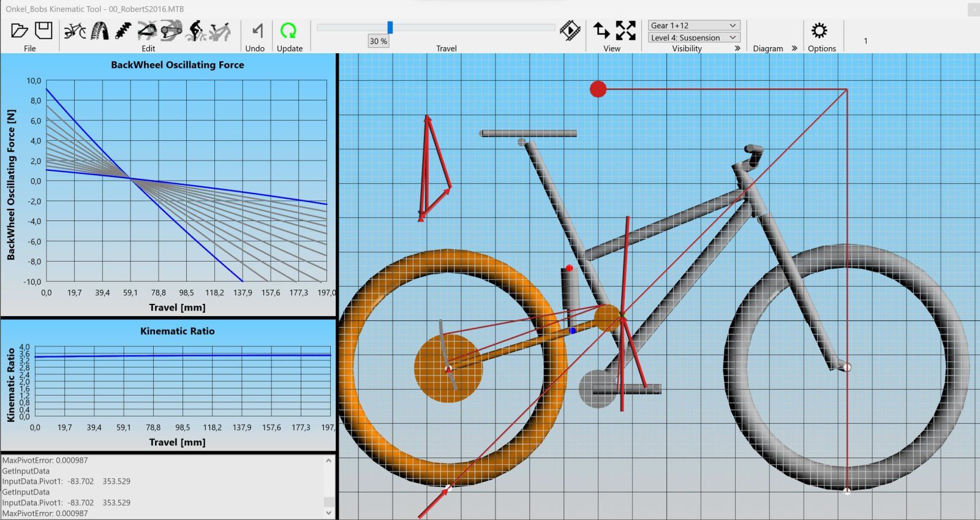Click the swingarm linkage edit icon

[x=147, y=31]
